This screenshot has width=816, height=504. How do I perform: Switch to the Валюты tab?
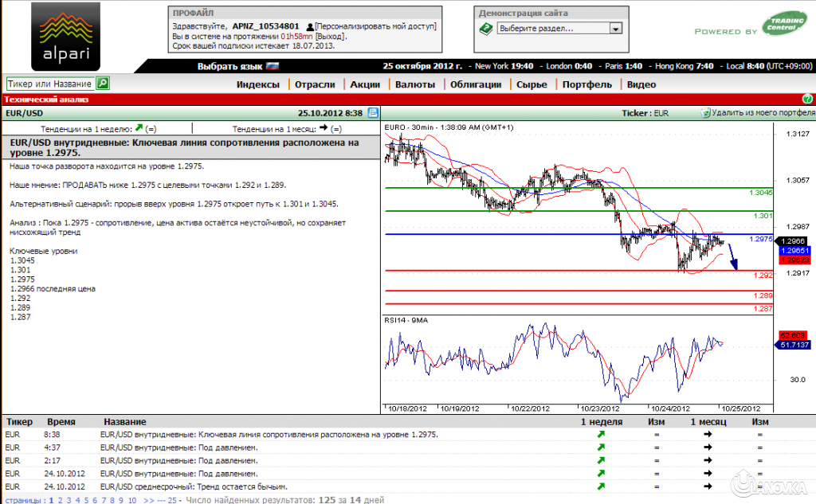[x=414, y=84]
